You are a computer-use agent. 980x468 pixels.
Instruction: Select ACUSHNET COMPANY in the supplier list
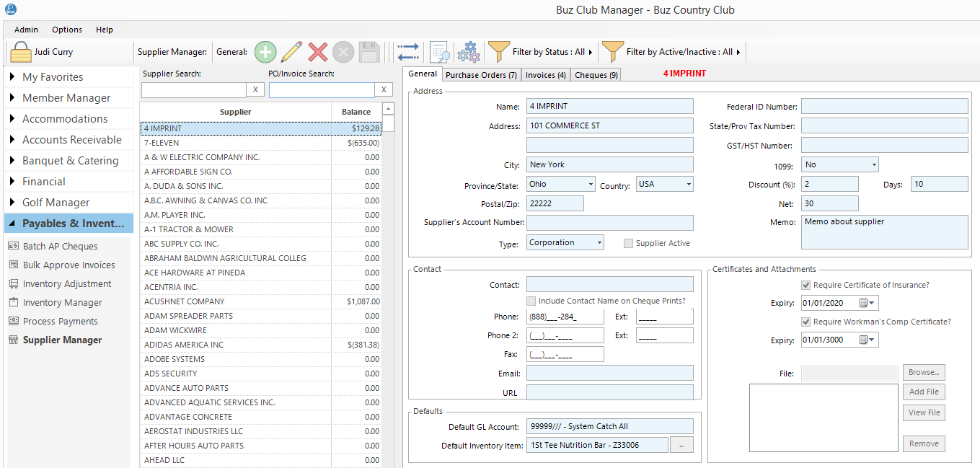tap(185, 301)
